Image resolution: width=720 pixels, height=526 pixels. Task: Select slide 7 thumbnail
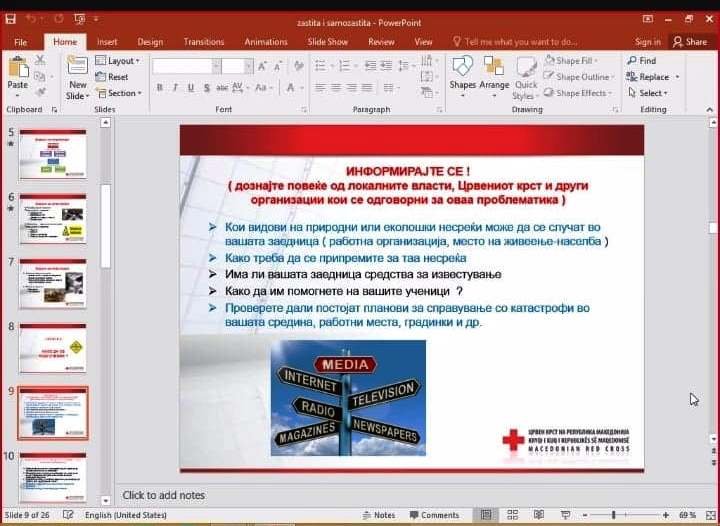52,284
